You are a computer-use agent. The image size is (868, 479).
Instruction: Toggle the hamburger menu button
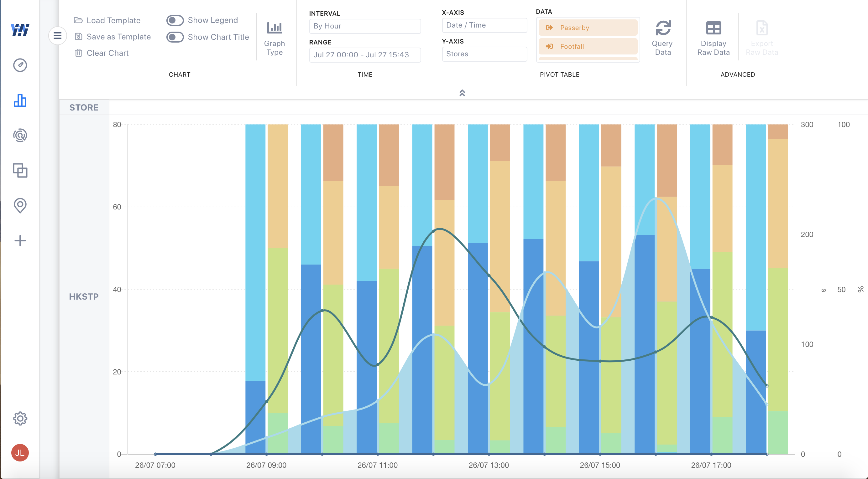(x=58, y=35)
